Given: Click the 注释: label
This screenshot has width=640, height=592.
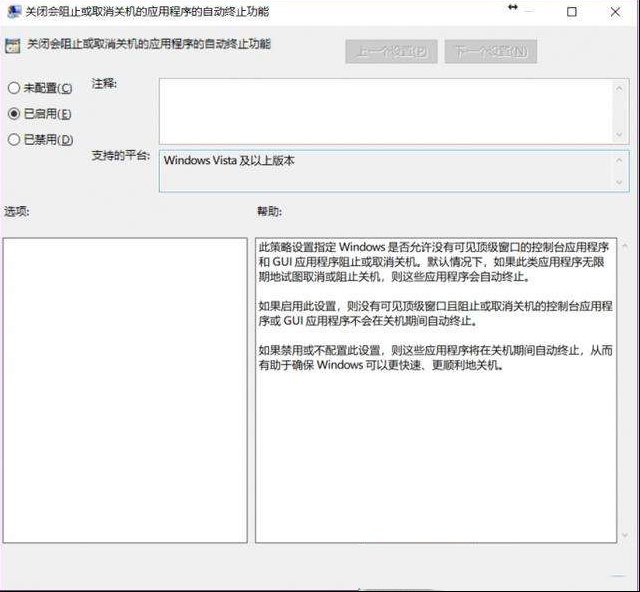Looking at the screenshot, I should 104,84.
